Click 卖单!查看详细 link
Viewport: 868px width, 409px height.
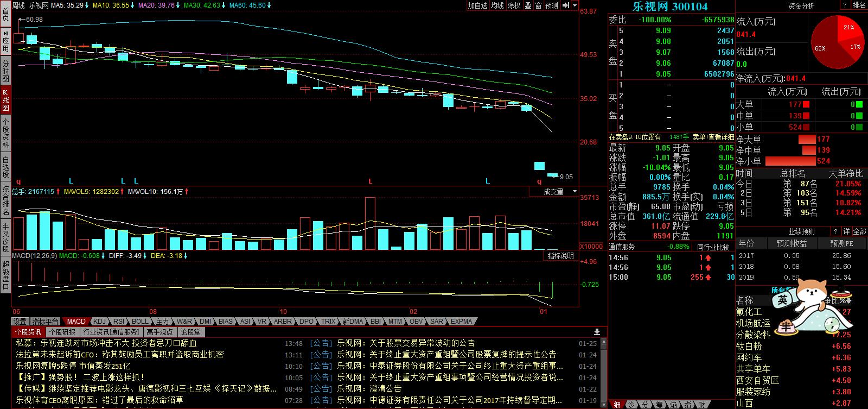click(x=713, y=137)
